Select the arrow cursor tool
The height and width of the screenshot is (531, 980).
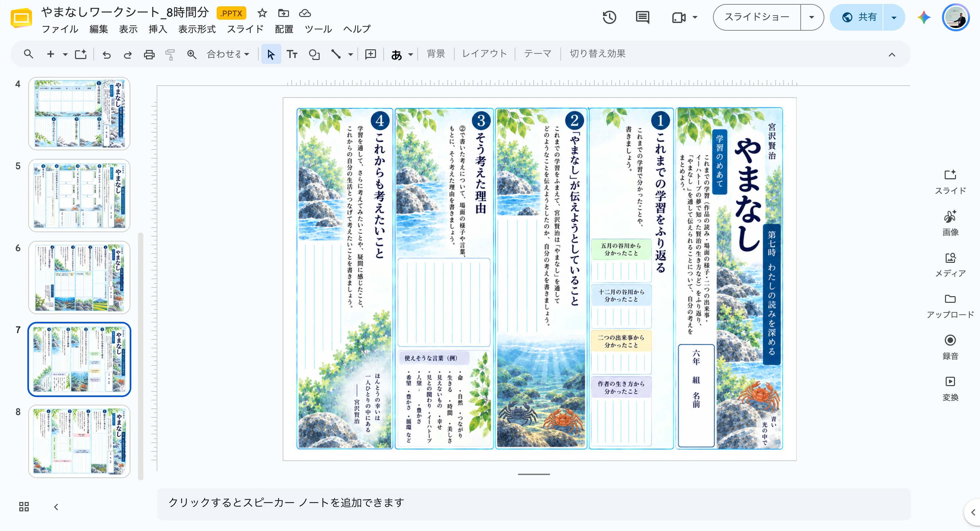pos(271,54)
